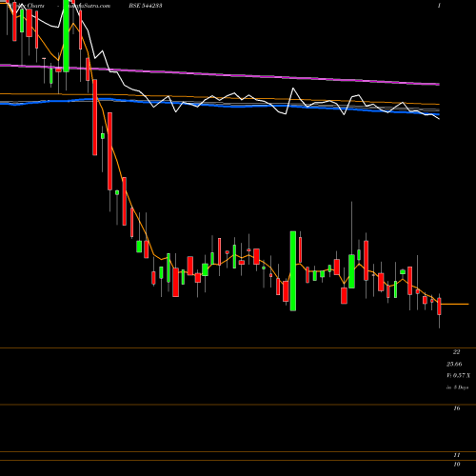Click the value 23.66 on the right axis
The height and width of the screenshot is (476, 476).
(454, 364)
